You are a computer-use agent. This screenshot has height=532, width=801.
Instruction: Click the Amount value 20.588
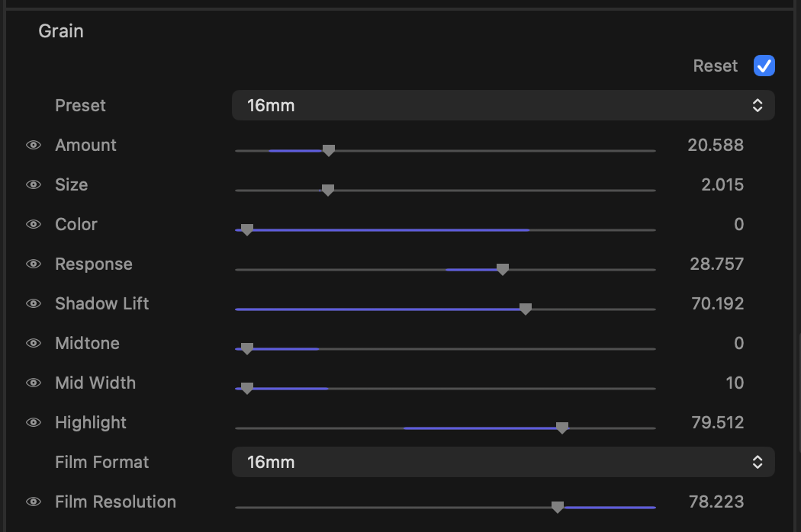click(716, 145)
